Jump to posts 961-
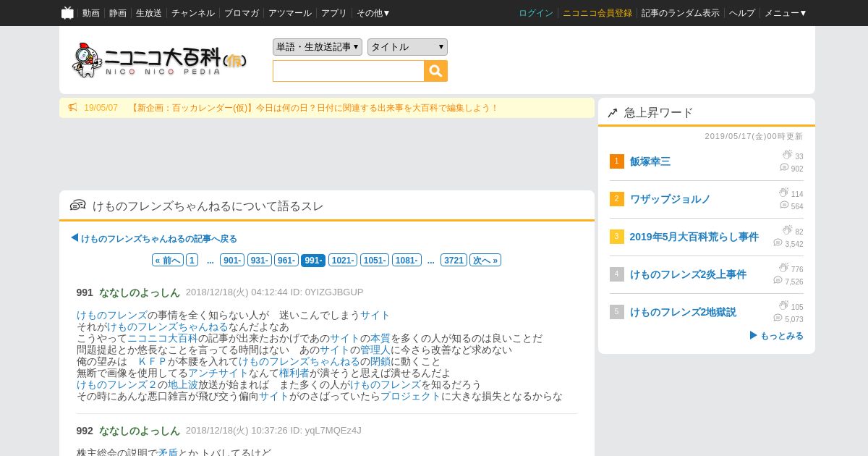Screen dimensions: 868x456 (286, 260)
